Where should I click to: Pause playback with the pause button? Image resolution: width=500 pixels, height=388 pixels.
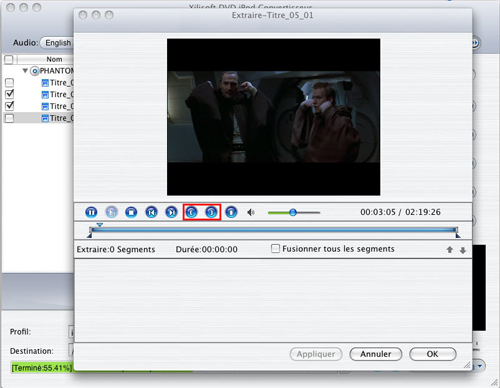(91, 212)
